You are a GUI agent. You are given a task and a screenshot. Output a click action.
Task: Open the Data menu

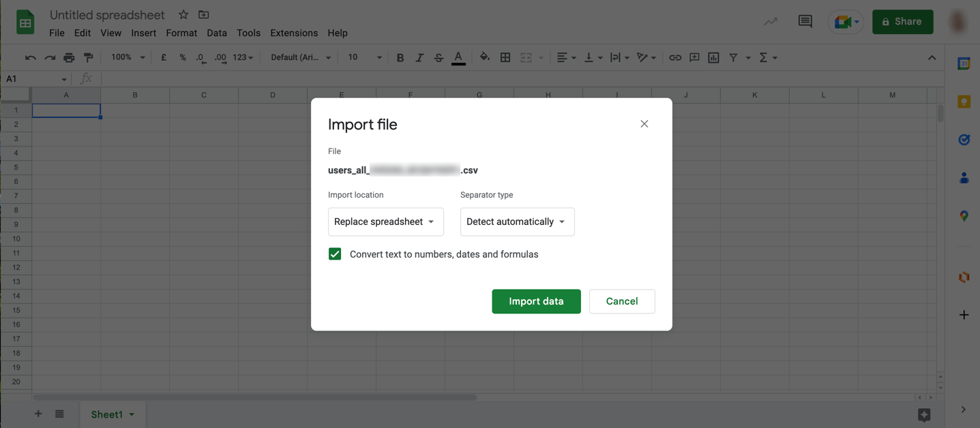pyautogui.click(x=217, y=33)
